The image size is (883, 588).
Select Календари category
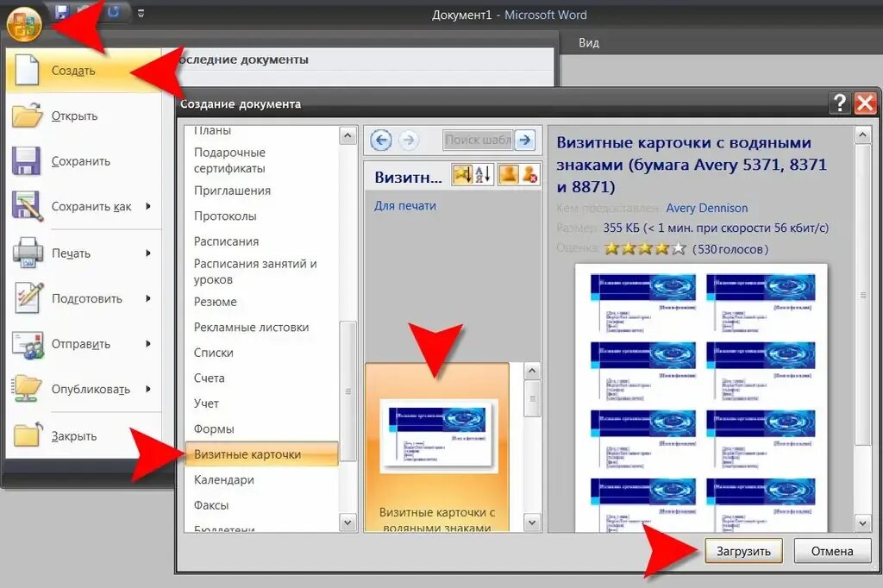[x=261, y=480]
